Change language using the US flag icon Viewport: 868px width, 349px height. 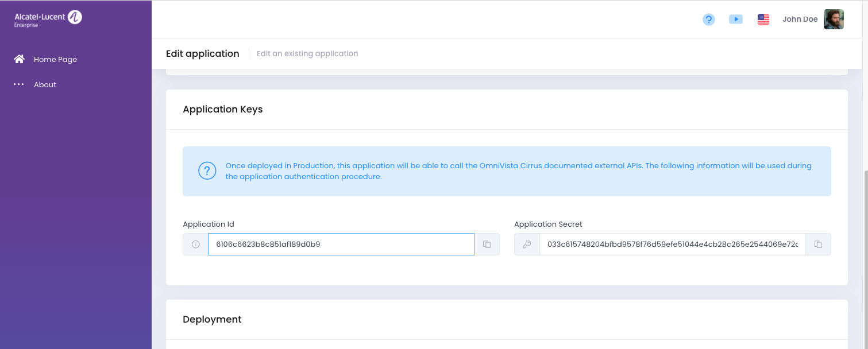[x=763, y=20]
